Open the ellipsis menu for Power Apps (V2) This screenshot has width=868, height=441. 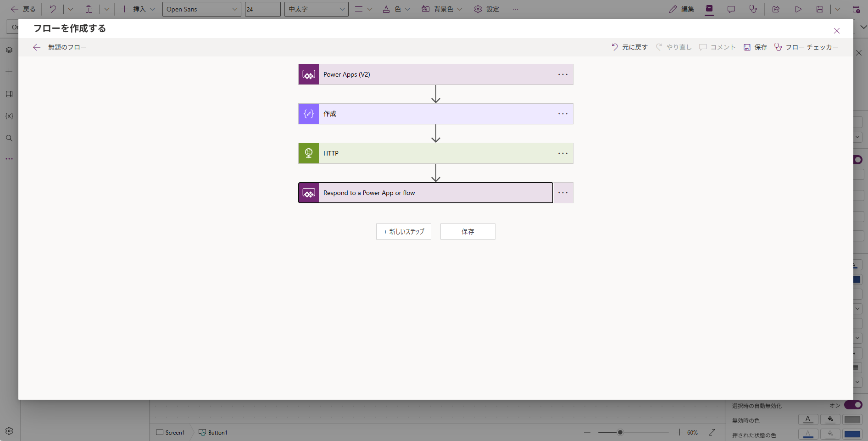[563, 74]
